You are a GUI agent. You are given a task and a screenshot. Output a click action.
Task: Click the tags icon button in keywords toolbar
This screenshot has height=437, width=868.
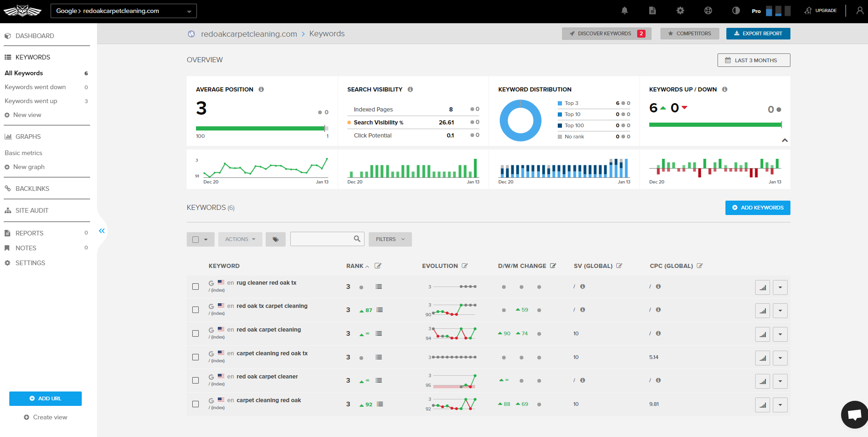coord(275,239)
